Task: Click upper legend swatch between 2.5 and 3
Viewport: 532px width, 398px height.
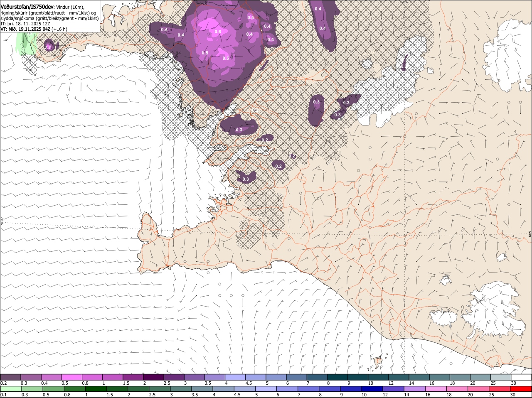Action: [174, 377]
